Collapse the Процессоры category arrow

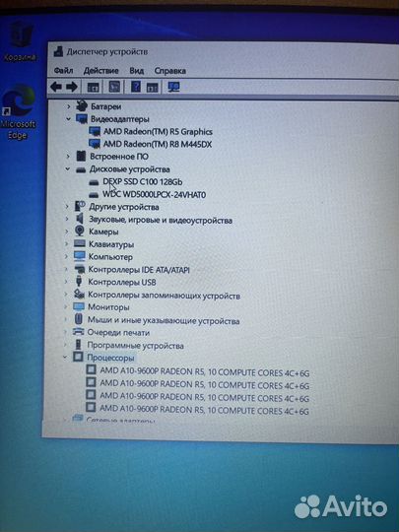(x=65, y=357)
